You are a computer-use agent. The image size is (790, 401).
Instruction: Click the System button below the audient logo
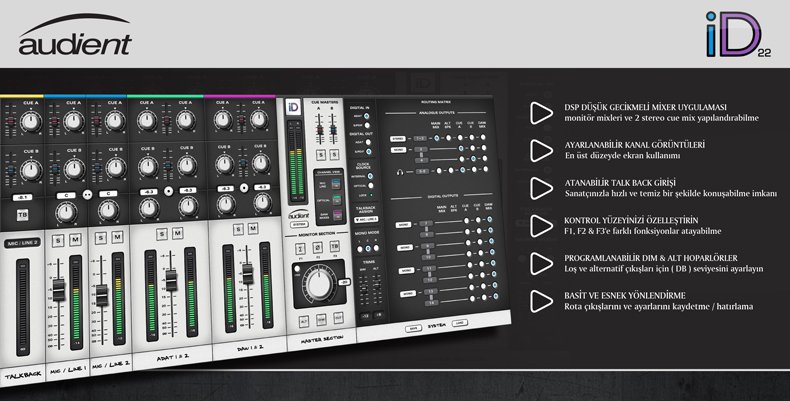click(x=299, y=225)
